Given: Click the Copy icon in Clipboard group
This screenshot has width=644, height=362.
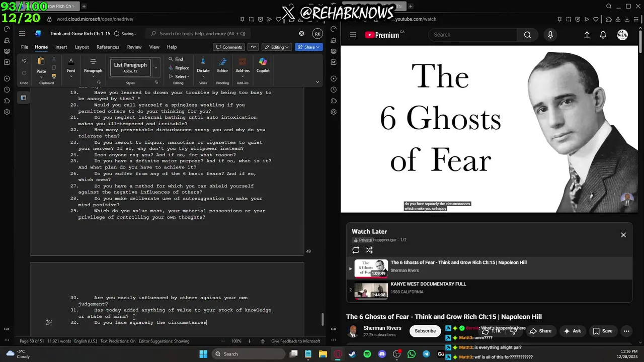Looking at the screenshot, I should pos(54,67).
